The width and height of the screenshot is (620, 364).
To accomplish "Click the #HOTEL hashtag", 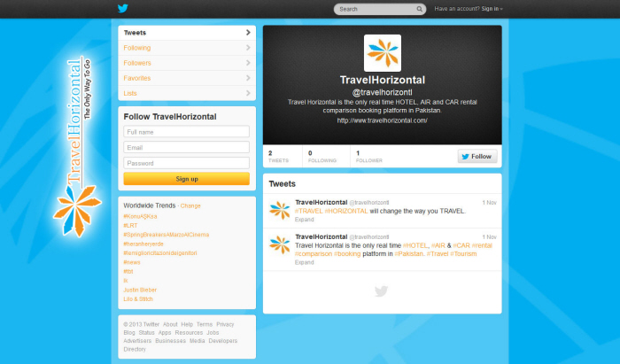I will pyautogui.click(x=415, y=245).
